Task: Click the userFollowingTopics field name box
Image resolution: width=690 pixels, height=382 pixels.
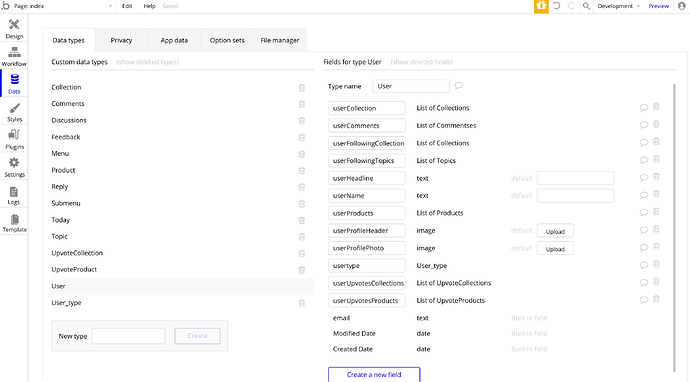Action: coord(367,161)
